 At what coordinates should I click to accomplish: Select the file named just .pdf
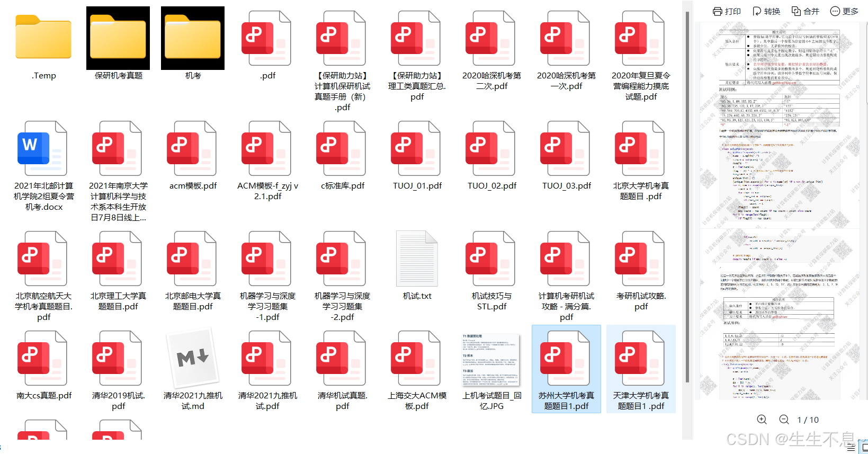tap(267, 38)
